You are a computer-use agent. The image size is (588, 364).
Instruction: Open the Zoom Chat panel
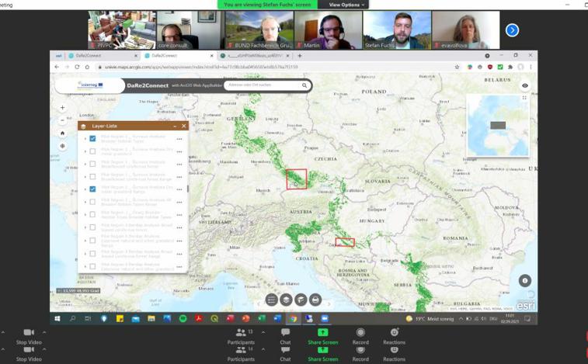point(285,336)
